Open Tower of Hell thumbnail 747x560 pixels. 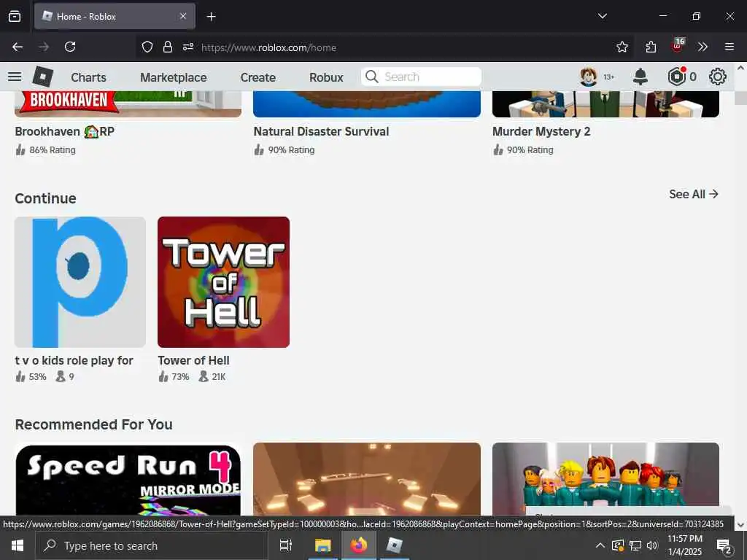(223, 282)
